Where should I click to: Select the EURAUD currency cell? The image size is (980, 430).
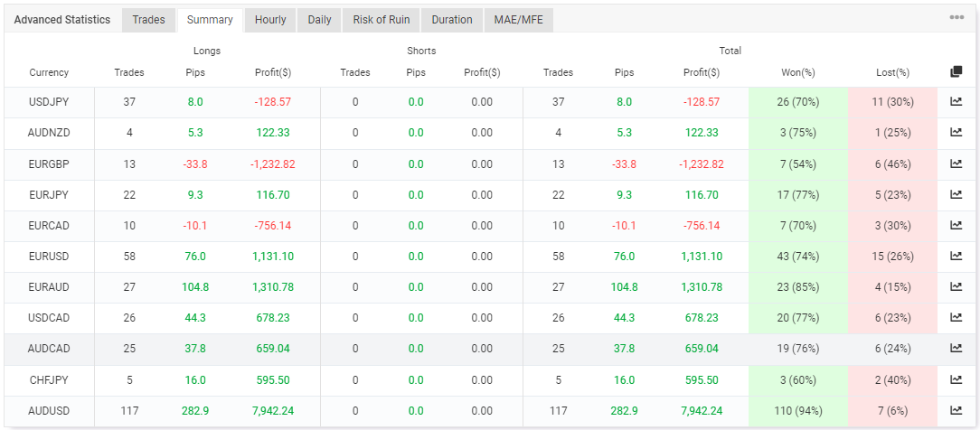point(49,287)
